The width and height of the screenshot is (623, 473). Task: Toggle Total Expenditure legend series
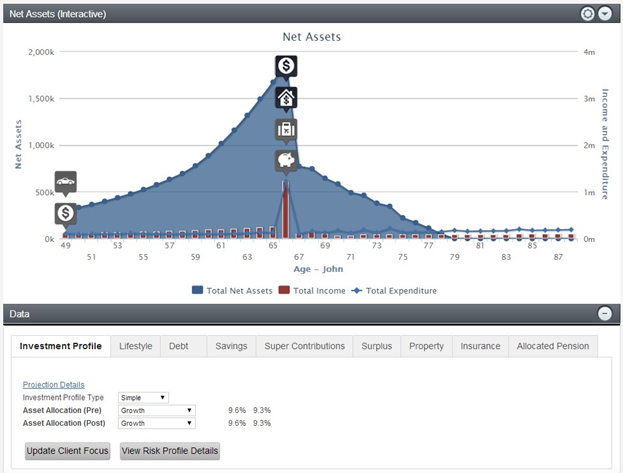394,291
